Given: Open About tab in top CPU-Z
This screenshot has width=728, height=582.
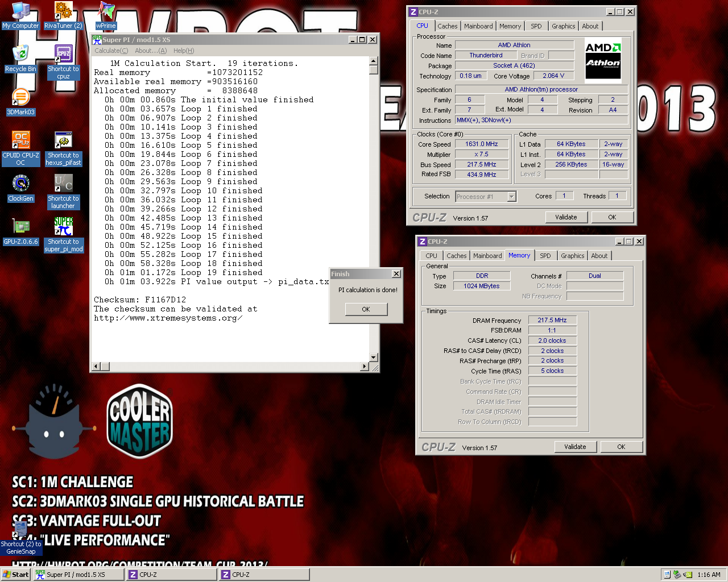Looking at the screenshot, I should [x=590, y=26].
